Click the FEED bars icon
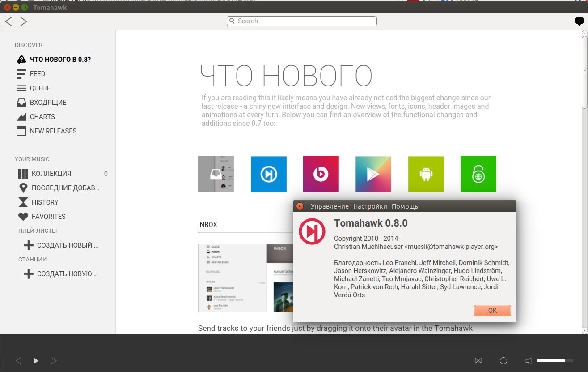This screenshot has height=372, width=588. 21,74
